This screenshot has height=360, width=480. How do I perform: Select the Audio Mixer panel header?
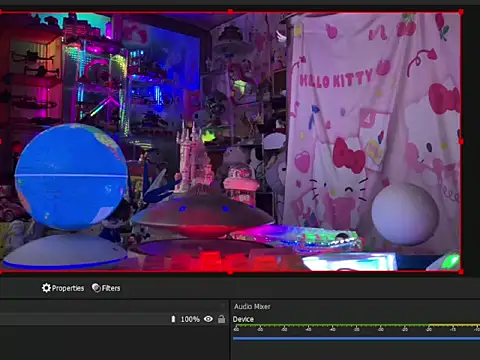pos(252,306)
